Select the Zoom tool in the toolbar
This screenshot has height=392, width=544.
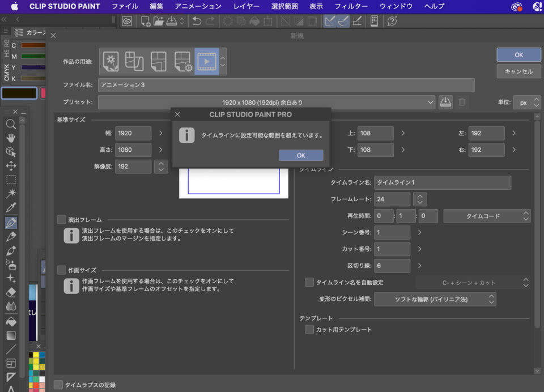pos(10,123)
